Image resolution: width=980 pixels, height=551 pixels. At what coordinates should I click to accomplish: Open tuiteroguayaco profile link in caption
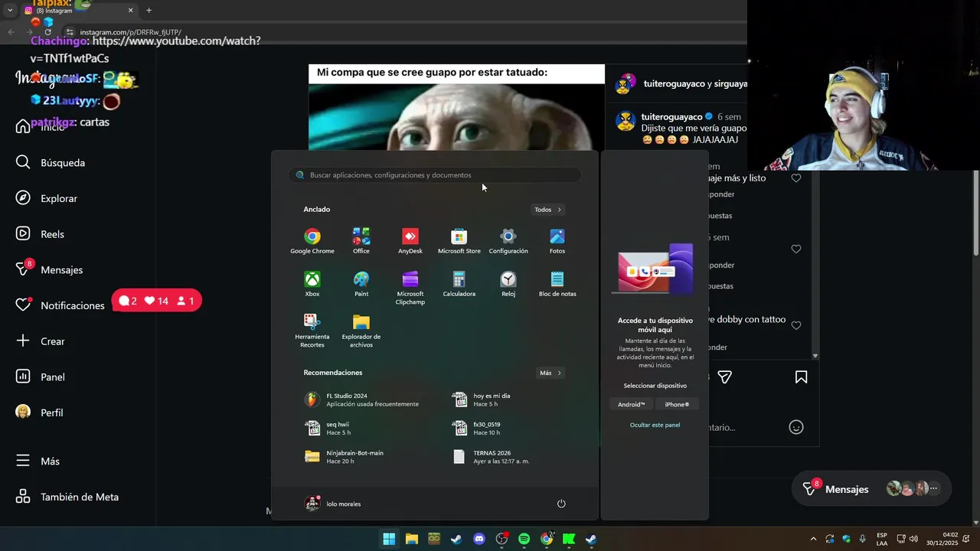(671, 117)
